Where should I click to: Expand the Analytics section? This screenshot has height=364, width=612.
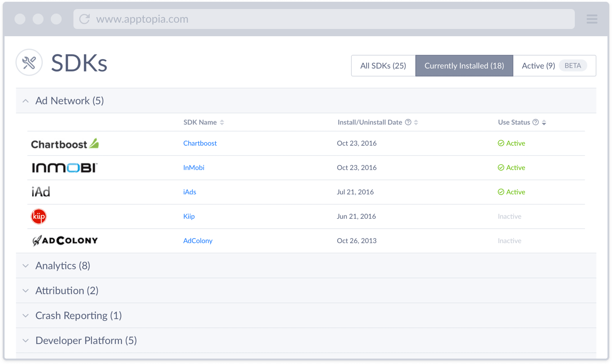pos(26,266)
